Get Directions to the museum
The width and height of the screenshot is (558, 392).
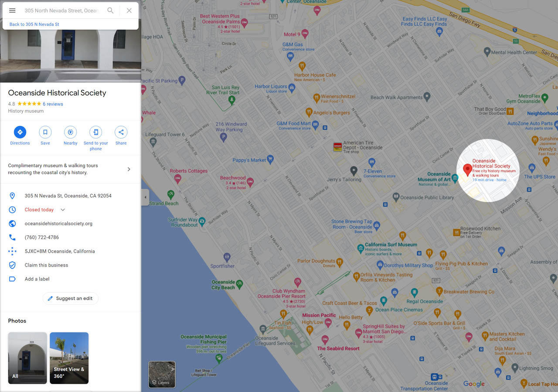[x=20, y=136]
